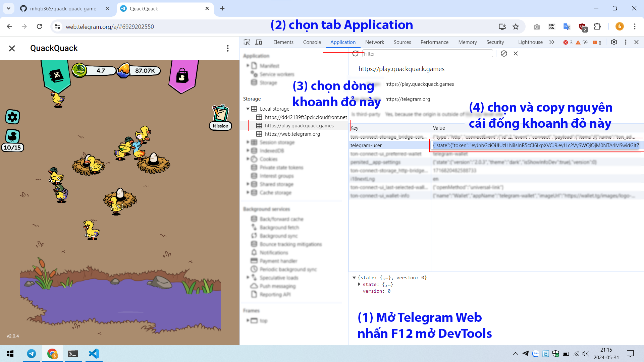Expand the state object in preview

click(359, 284)
